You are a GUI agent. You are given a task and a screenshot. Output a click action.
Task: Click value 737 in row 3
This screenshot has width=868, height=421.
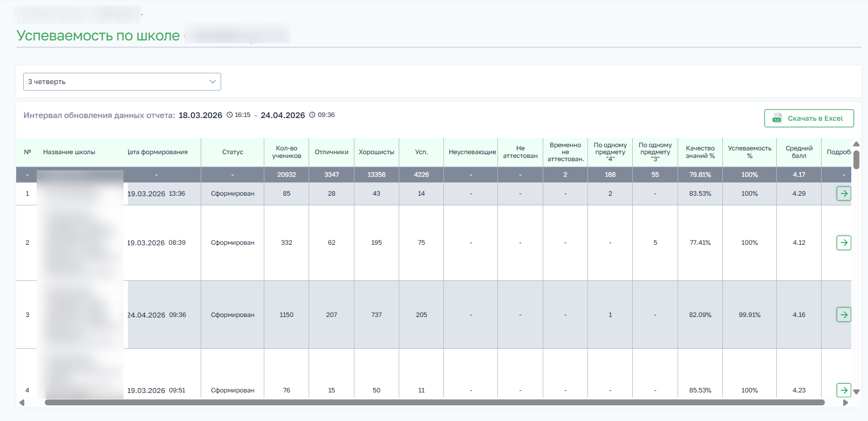[x=377, y=315]
